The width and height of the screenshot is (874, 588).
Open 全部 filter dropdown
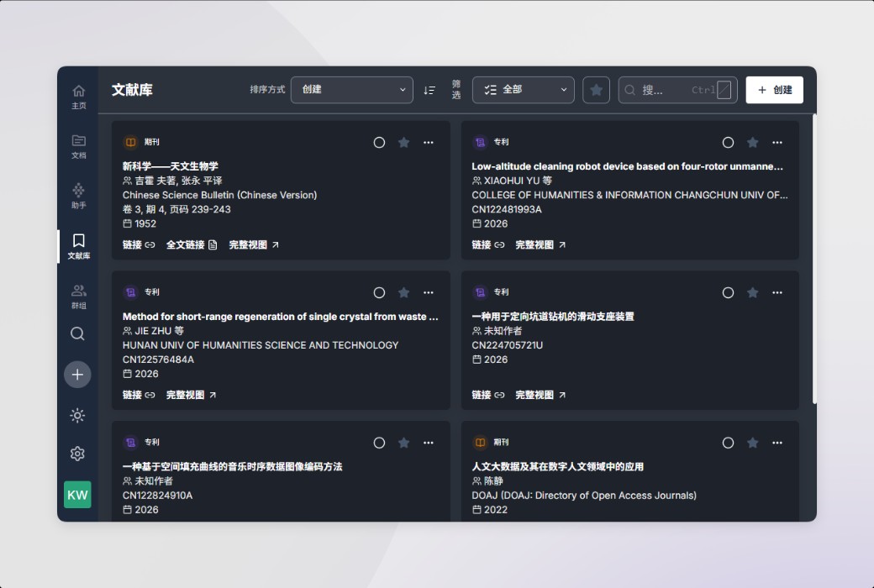[523, 90]
